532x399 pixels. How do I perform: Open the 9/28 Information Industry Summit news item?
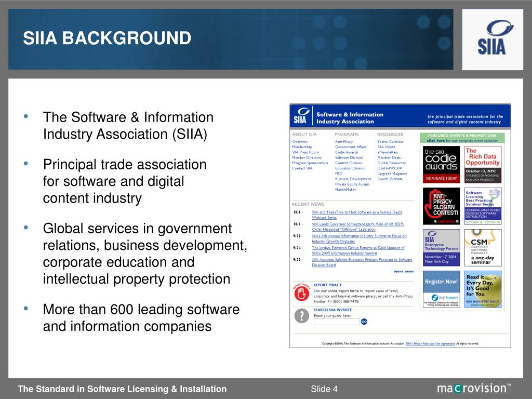pyautogui.click(x=360, y=238)
